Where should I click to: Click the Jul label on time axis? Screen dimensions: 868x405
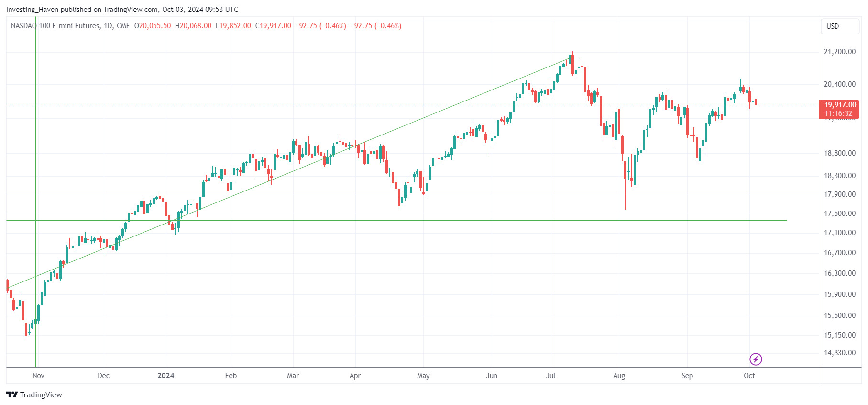click(x=551, y=376)
